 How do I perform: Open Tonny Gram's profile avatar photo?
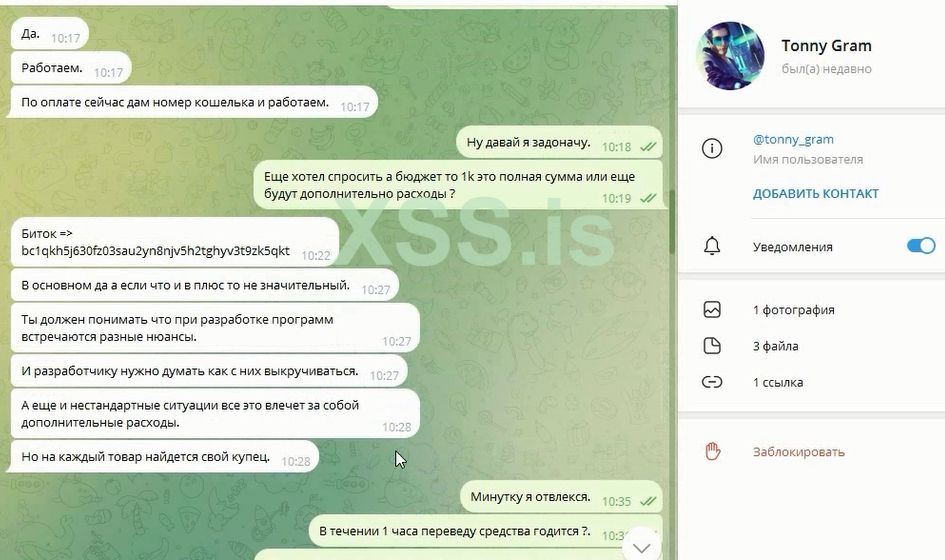pos(730,56)
